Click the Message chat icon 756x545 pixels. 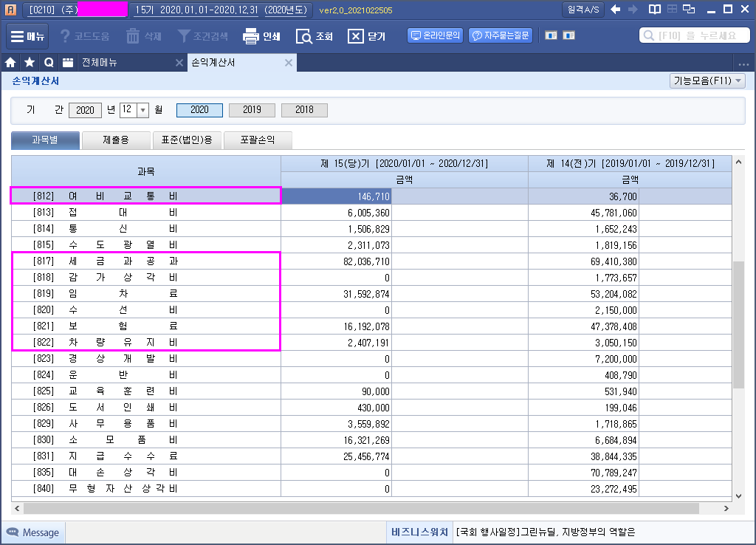click(13, 532)
